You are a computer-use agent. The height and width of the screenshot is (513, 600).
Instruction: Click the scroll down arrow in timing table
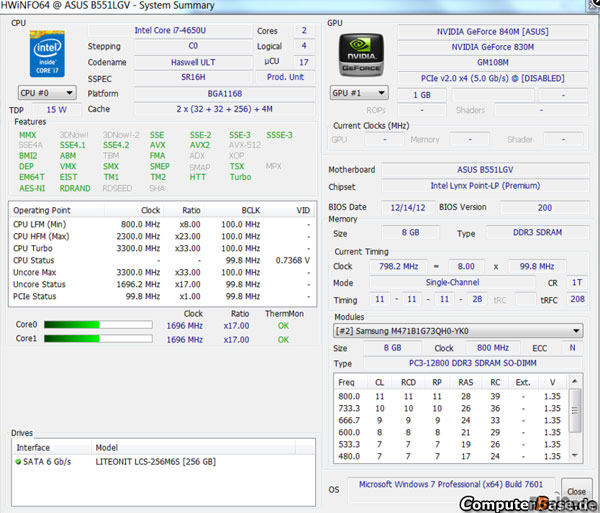point(574,455)
